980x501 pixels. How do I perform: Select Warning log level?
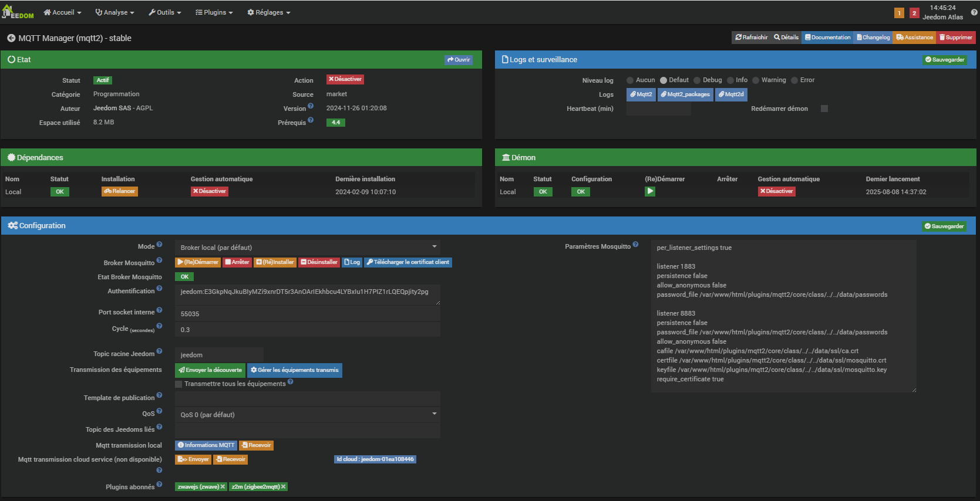coord(756,80)
